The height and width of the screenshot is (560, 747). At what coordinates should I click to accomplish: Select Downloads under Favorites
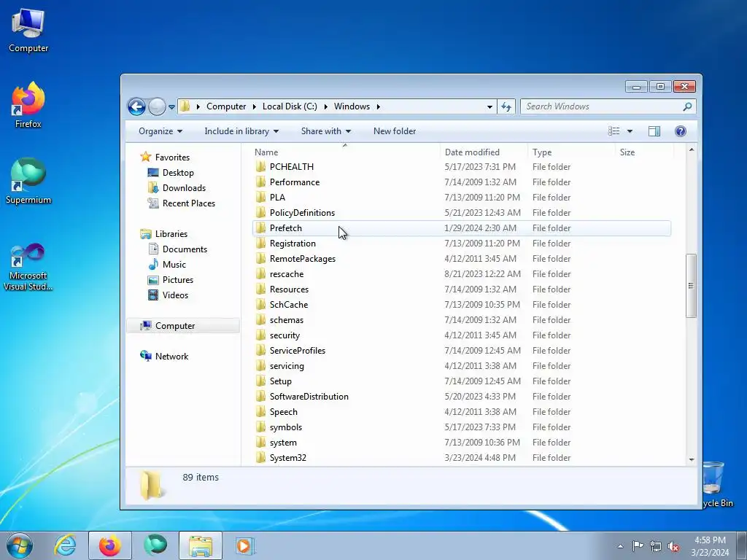(177, 187)
